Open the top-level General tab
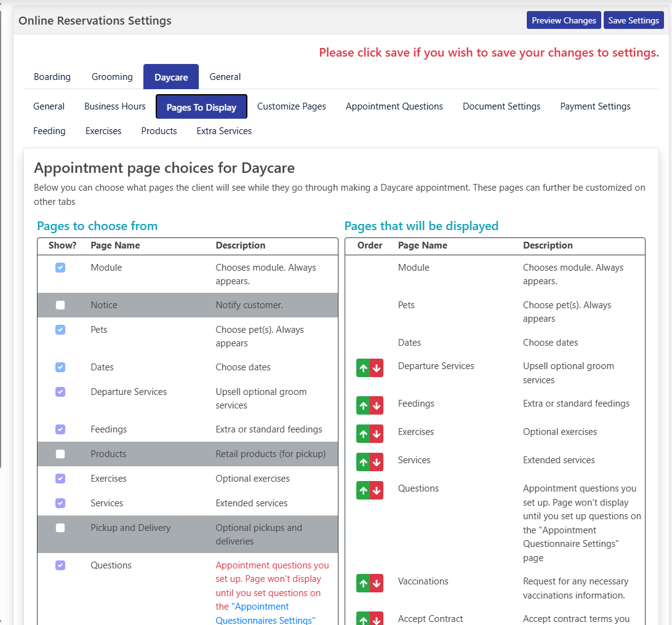Screen dimensions: 672x625 coord(225,77)
